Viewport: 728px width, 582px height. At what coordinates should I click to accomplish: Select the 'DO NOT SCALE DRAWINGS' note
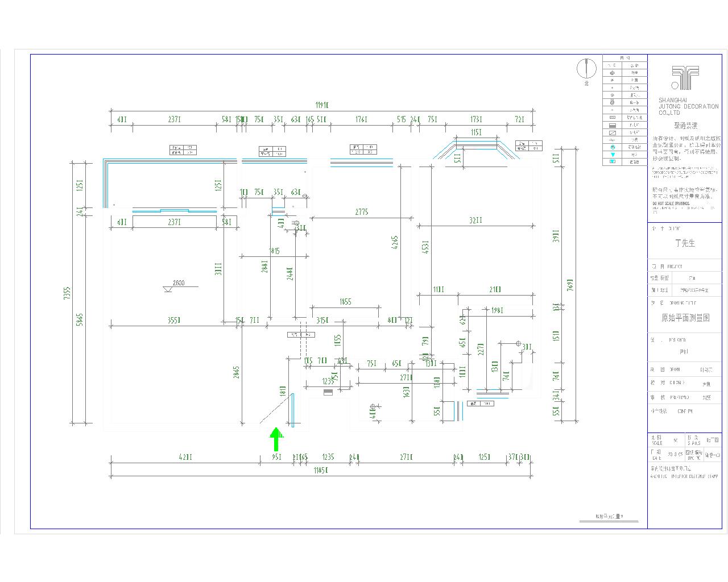(x=672, y=203)
